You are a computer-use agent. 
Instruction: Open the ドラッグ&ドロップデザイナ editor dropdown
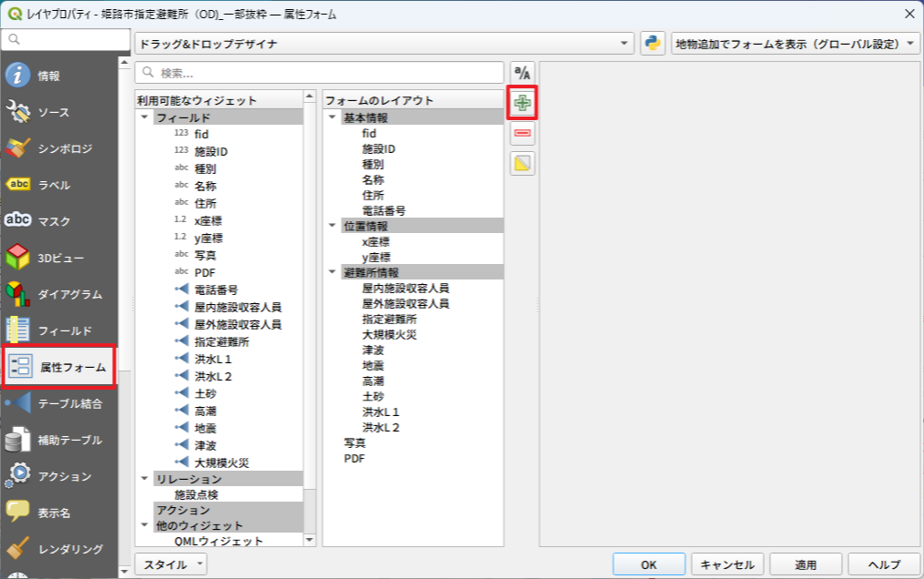(x=384, y=44)
